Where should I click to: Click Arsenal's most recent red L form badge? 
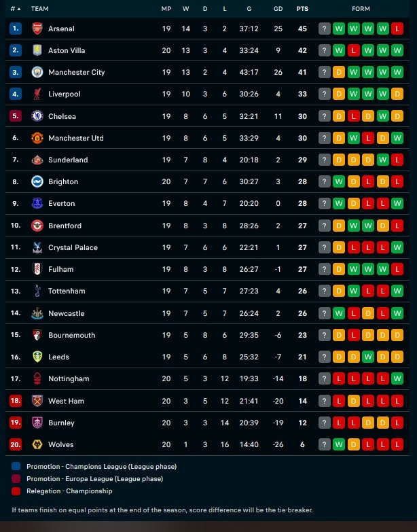coord(397,29)
